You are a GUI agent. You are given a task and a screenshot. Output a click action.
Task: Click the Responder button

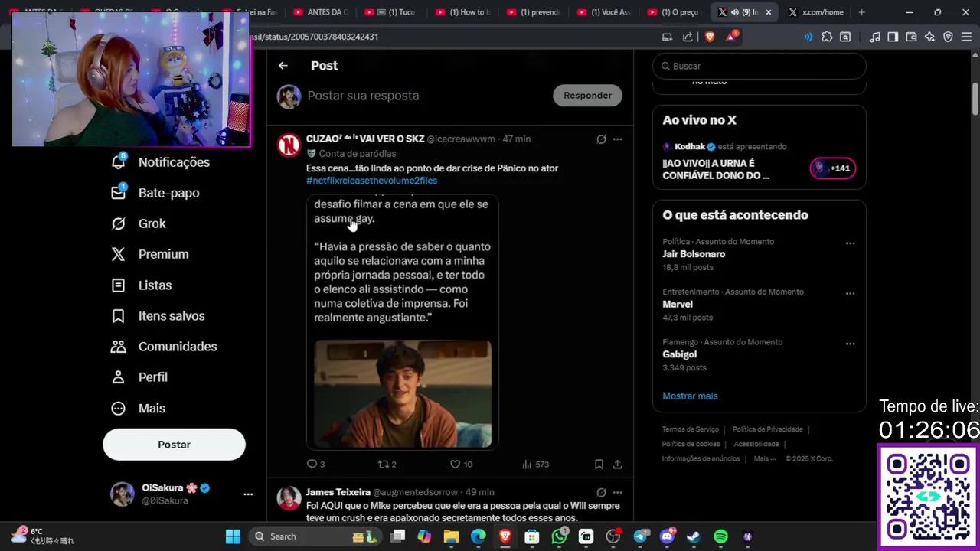587,96
